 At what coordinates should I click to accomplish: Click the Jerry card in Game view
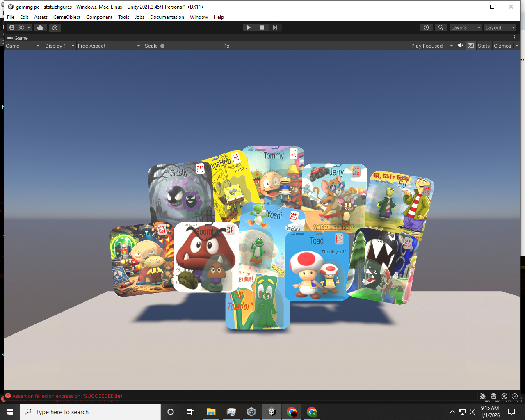[334, 198]
